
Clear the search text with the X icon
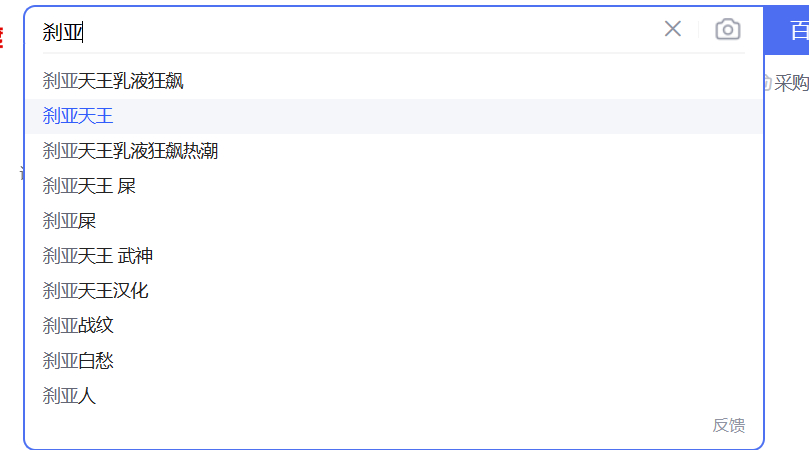(672, 29)
